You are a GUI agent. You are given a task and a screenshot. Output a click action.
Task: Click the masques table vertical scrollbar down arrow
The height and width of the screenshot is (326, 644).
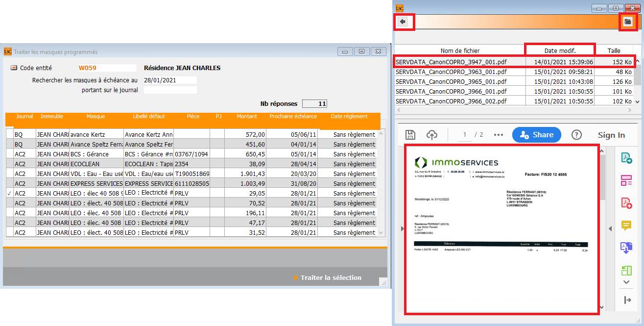(x=381, y=232)
